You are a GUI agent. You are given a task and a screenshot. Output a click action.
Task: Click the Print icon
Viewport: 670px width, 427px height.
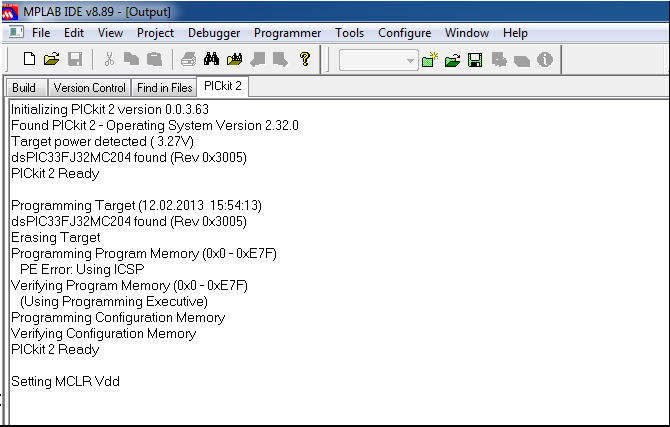188,59
